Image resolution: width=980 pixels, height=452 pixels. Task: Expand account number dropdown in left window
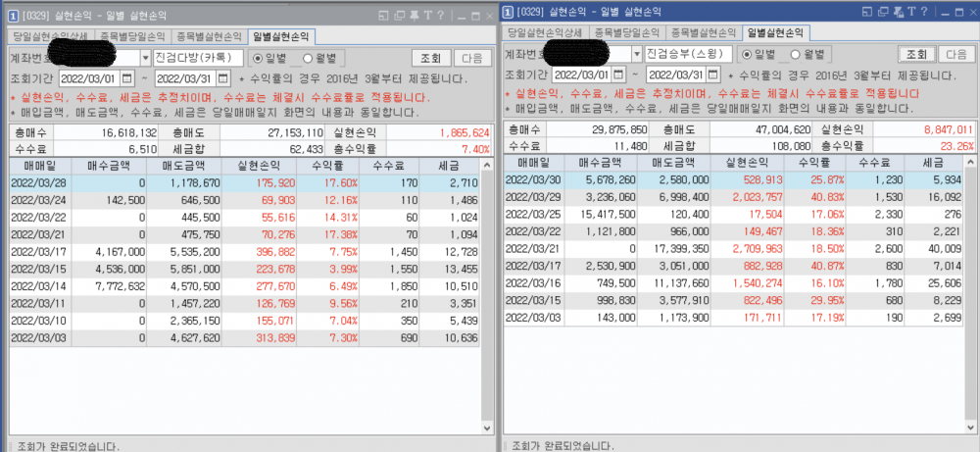146,57
